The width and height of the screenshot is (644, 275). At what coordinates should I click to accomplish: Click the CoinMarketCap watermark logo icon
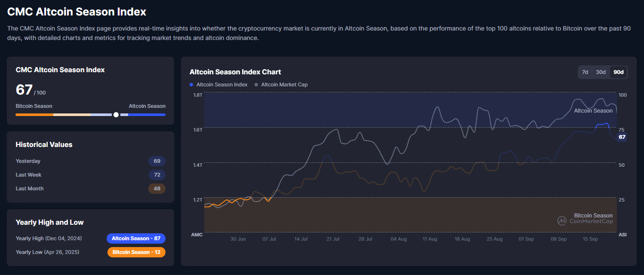pyautogui.click(x=562, y=221)
